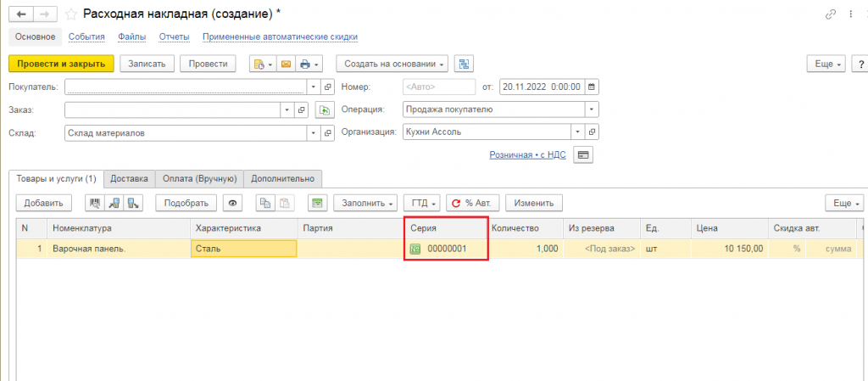This screenshot has height=381, width=868.
Task: Add document to favorites with star
Action: [x=71, y=14]
